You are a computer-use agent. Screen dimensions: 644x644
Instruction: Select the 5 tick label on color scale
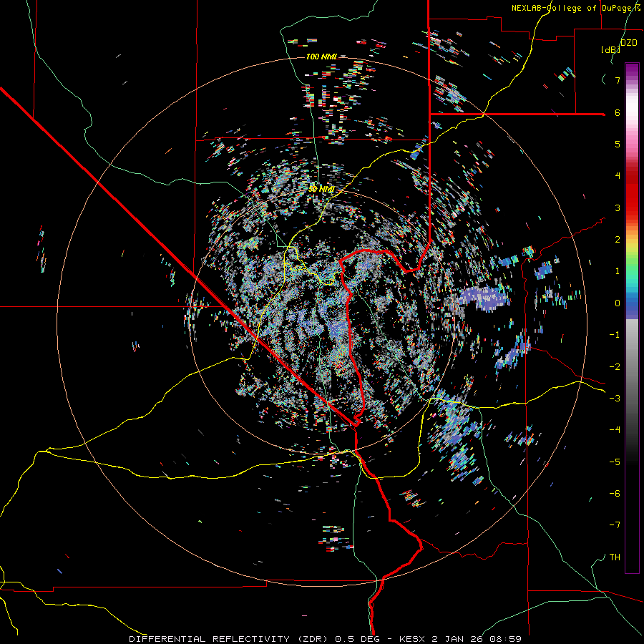click(618, 144)
